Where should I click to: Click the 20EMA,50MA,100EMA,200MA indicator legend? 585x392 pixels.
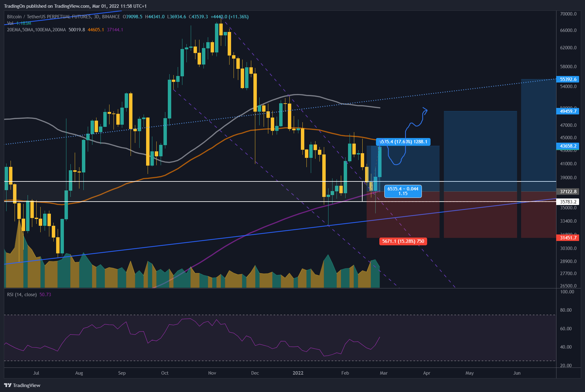pos(36,30)
